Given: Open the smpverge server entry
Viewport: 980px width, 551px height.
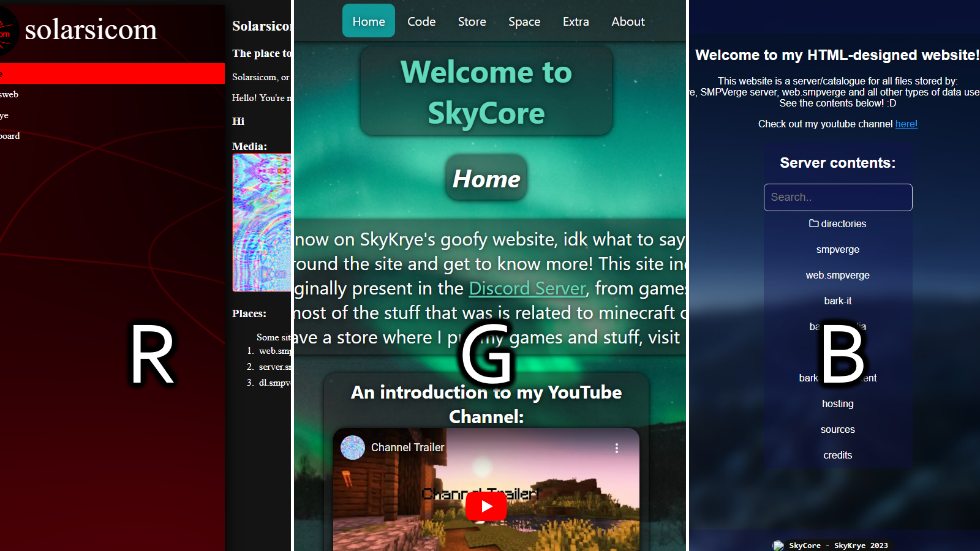Looking at the screenshot, I should click(x=838, y=249).
